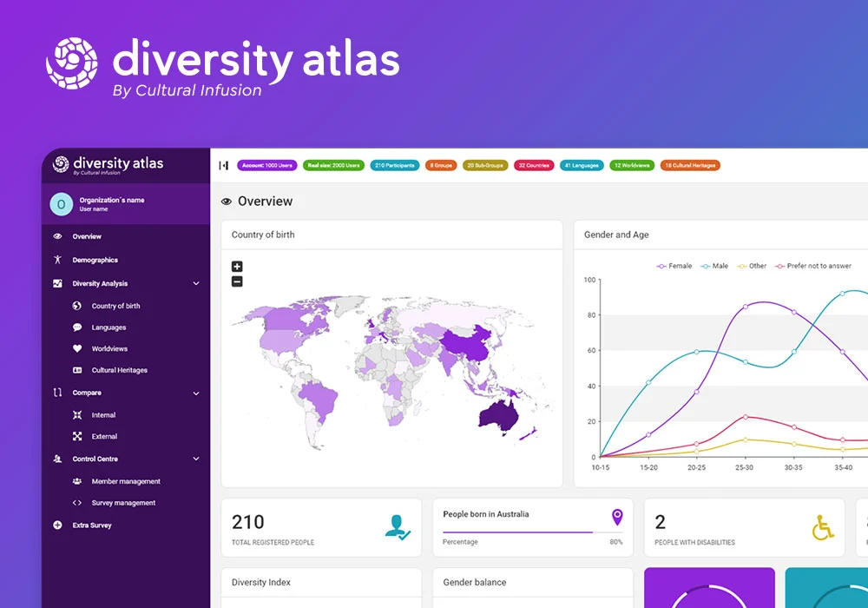
Task: Click the diversity atlas sidebar logo
Action: pyautogui.click(x=108, y=164)
